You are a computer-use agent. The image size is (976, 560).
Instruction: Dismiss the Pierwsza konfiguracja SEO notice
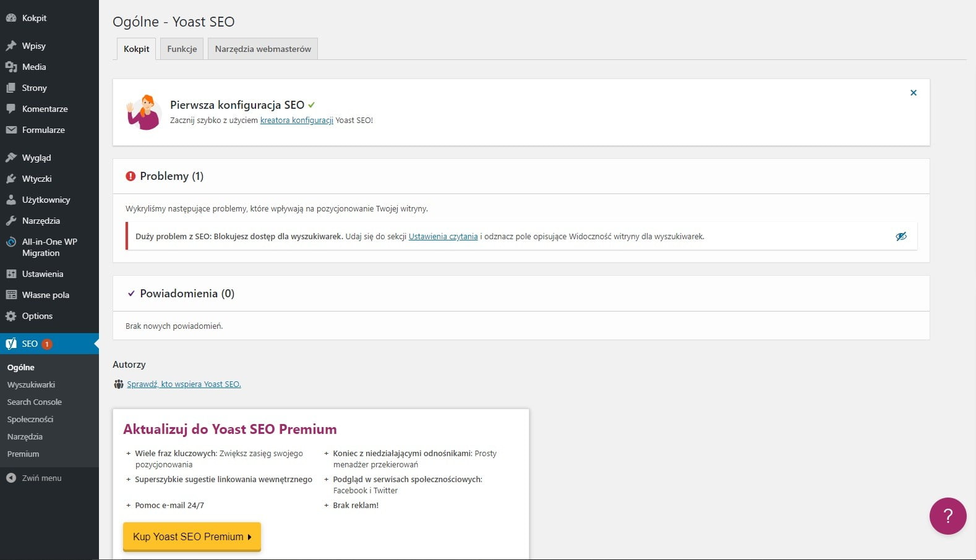(913, 93)
